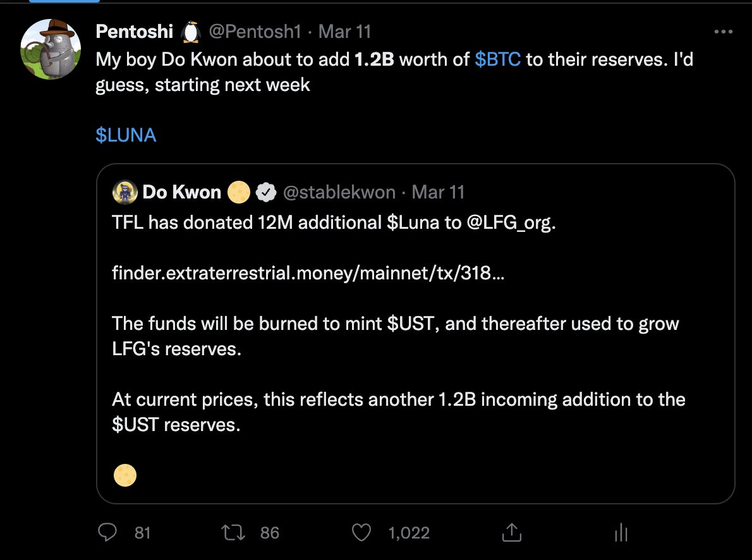Click the reply icon on Pentoshi's tweet
The image size is (752, 560).
(x=108, y=533)
